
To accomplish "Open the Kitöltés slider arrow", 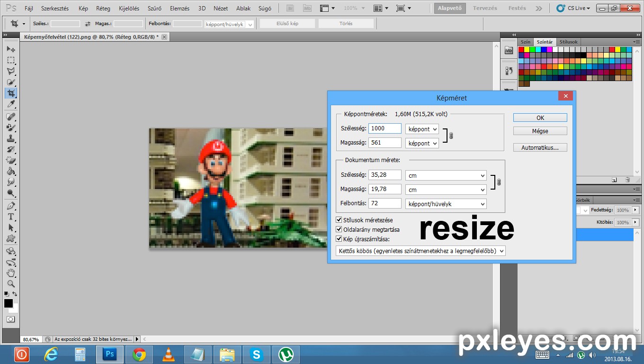I will [x=635, y=222].
